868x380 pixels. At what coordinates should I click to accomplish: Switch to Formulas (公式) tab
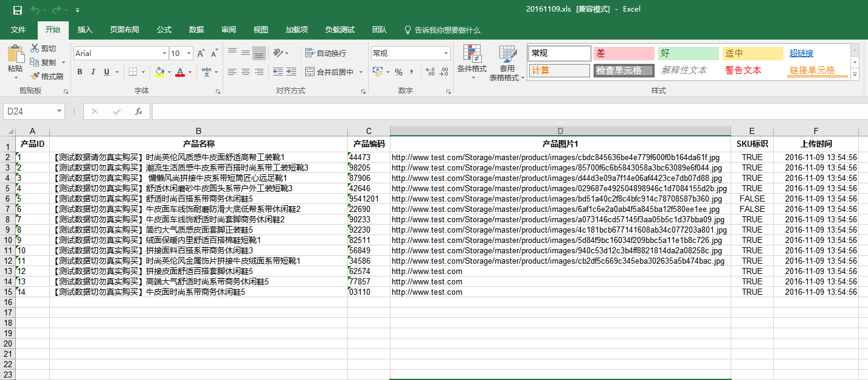(x=164, y=30)
